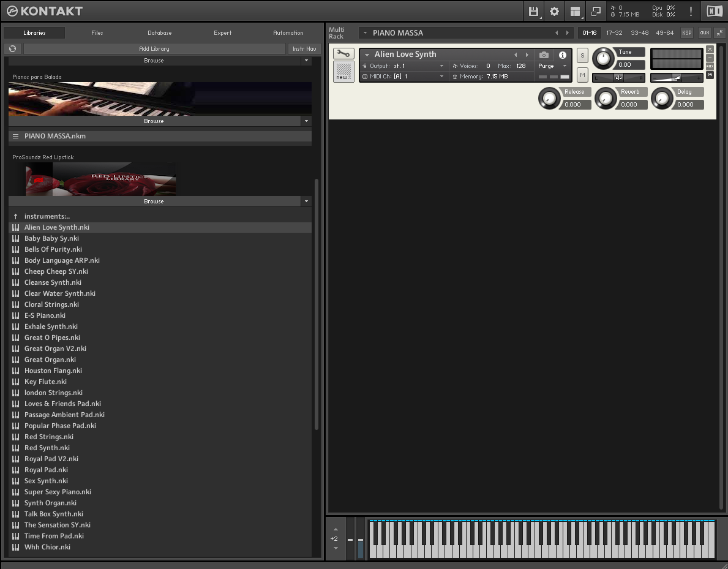Open dropdown next to Pianos para Balada Browse

(306, 121)
